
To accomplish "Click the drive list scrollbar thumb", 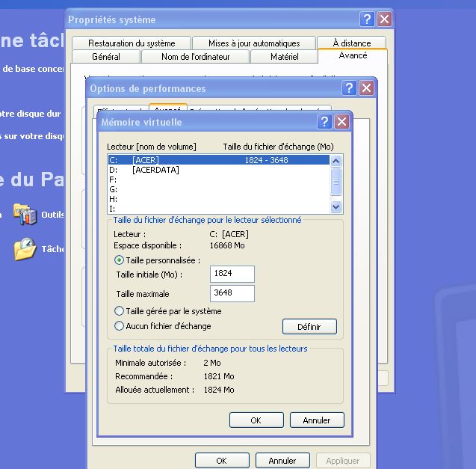I will 336,182.
